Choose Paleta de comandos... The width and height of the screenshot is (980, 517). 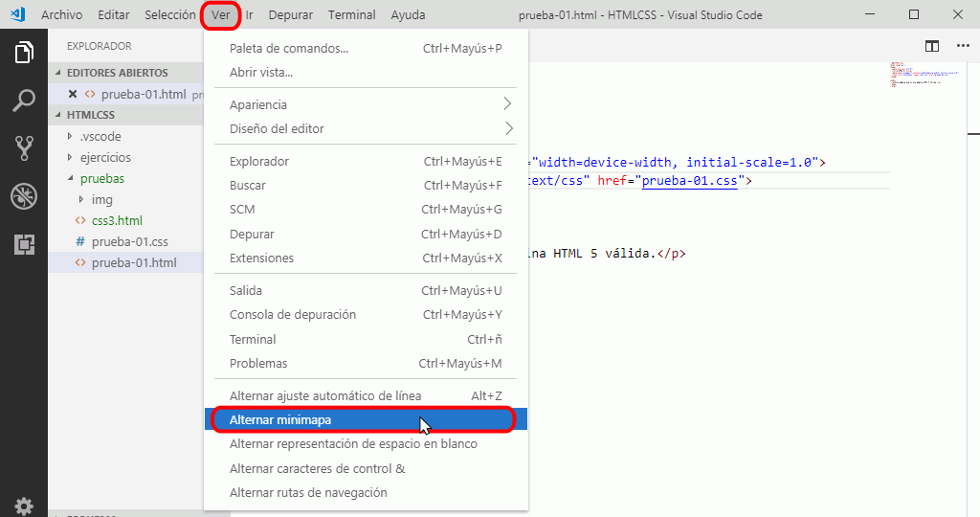(x=367, y=48)
